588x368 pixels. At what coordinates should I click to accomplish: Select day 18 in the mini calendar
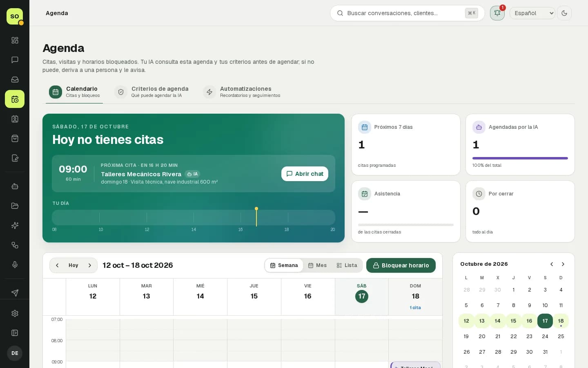(x=561, y=321)
